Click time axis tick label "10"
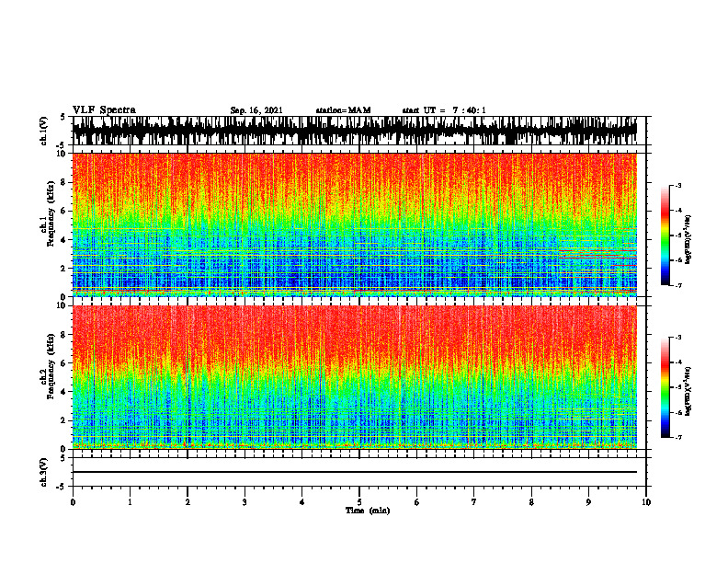This screenshot has height=563, width=728. 646,502
